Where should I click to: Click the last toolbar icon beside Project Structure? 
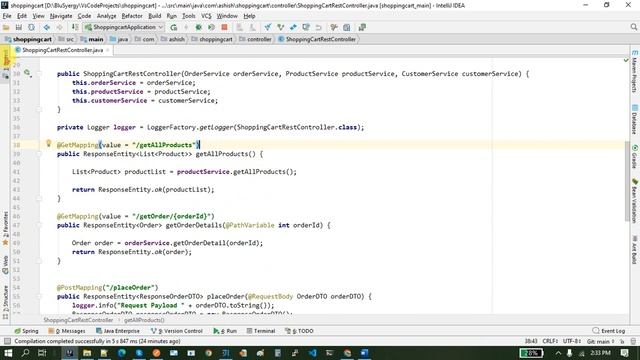click(x=362, y=27)
